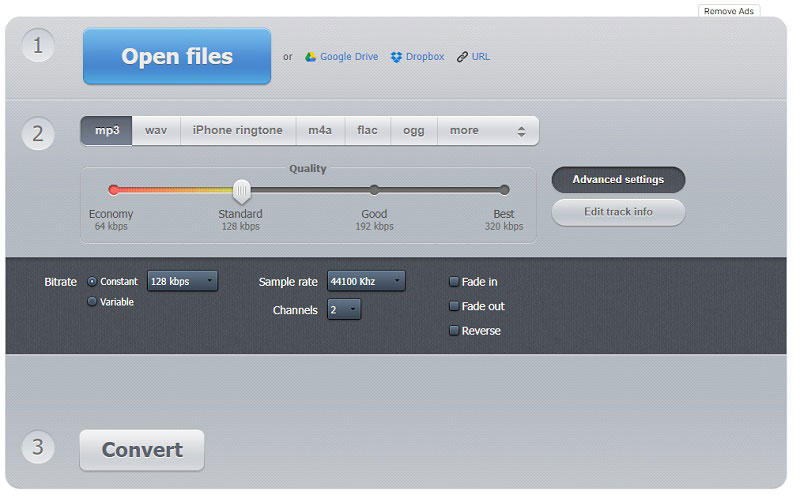This screenshot has width=800, height=502.
Task: Click the Bitrate label
Action: [60, 282]
